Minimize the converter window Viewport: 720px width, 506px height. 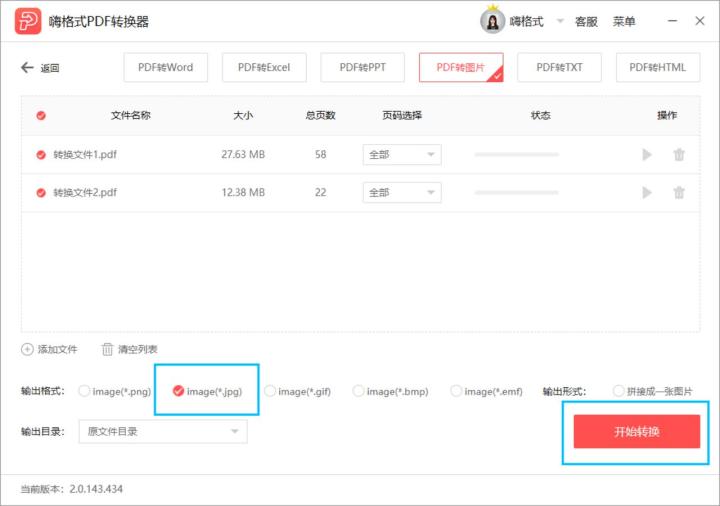tap(672, 21)
